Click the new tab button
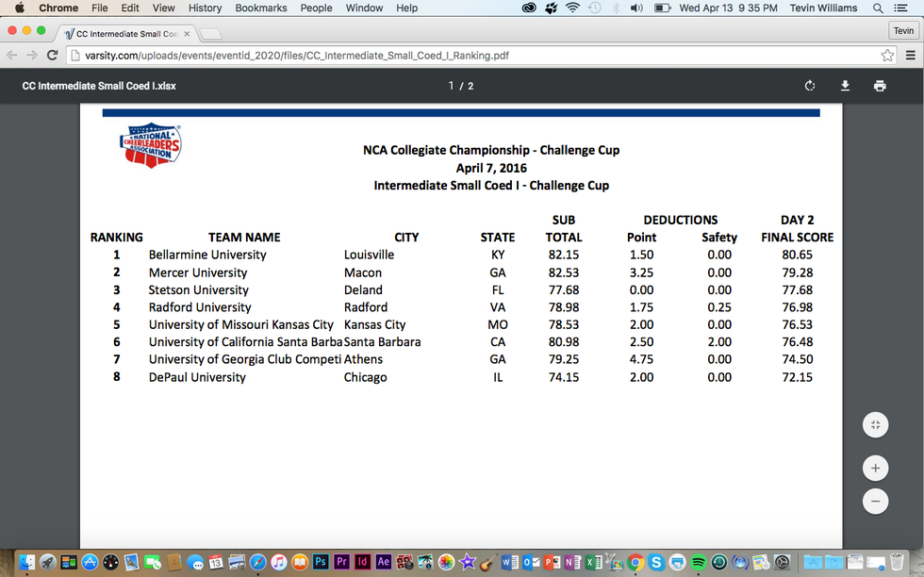This screenshot has height=577, width=924. click(x=210, y=34)
